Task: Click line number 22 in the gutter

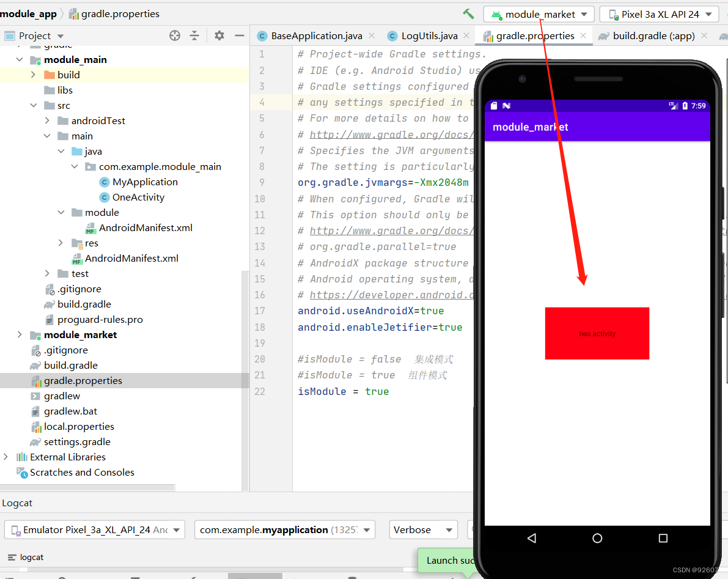Action: pos(260,391)
